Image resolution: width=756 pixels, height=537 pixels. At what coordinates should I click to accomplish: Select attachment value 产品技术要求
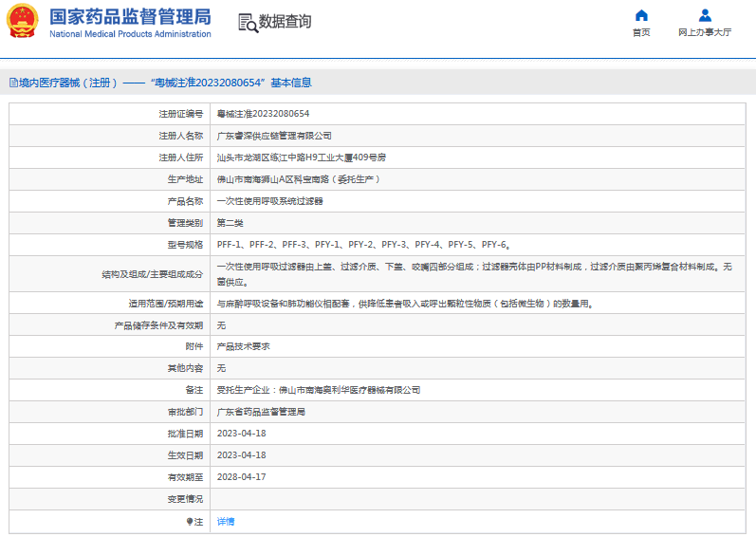(x=244, y=346)
